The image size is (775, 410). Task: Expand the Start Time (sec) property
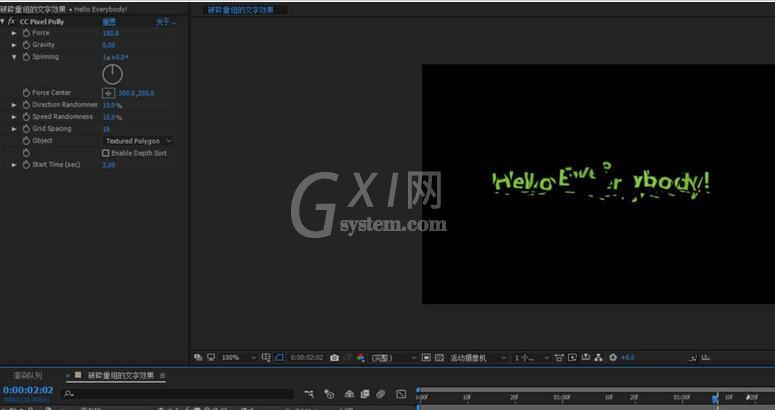(x=14, y=165)
